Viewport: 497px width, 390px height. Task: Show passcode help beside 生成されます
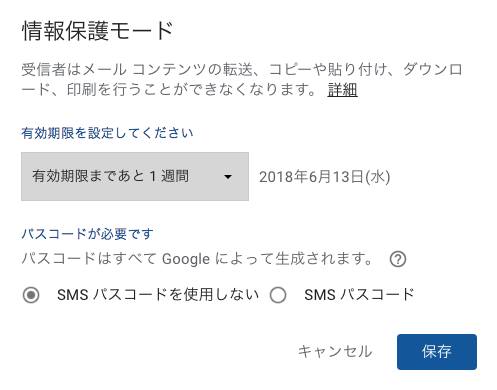398,259
